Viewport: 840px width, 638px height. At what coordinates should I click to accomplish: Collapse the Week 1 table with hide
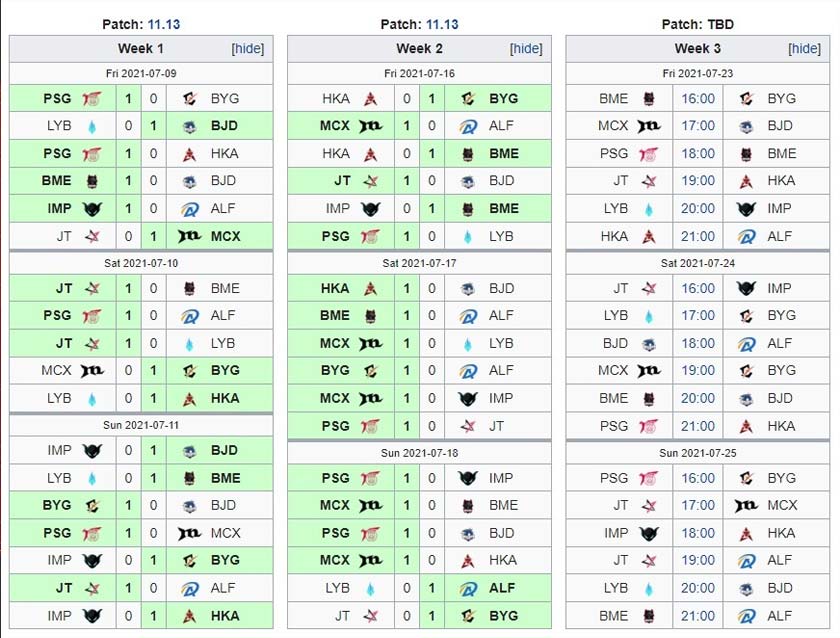click(247, 48)
